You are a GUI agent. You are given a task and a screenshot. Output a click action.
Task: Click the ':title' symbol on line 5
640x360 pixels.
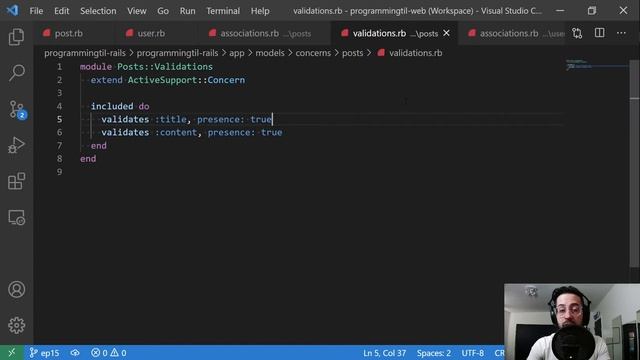click(171, 119)
